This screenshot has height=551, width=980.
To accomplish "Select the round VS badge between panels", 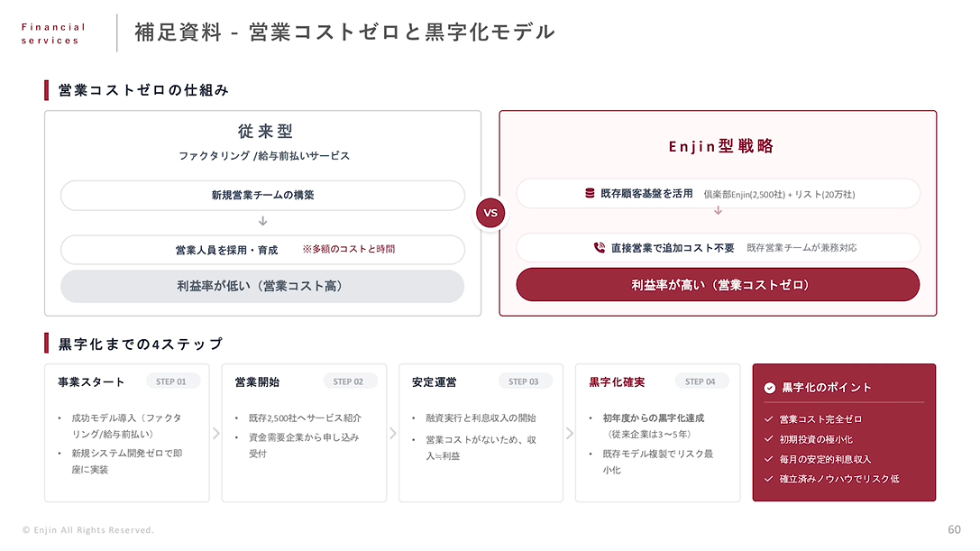I will pyautogui.click(x=490, y=214).
